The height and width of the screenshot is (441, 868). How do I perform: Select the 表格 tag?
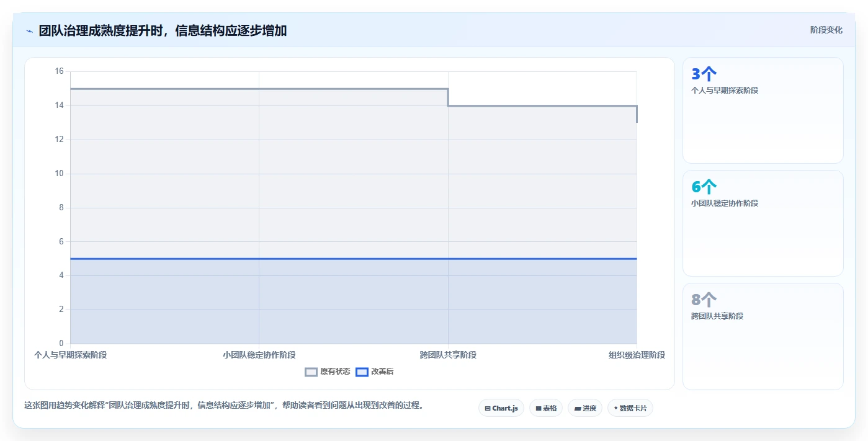tap(546, 408)
